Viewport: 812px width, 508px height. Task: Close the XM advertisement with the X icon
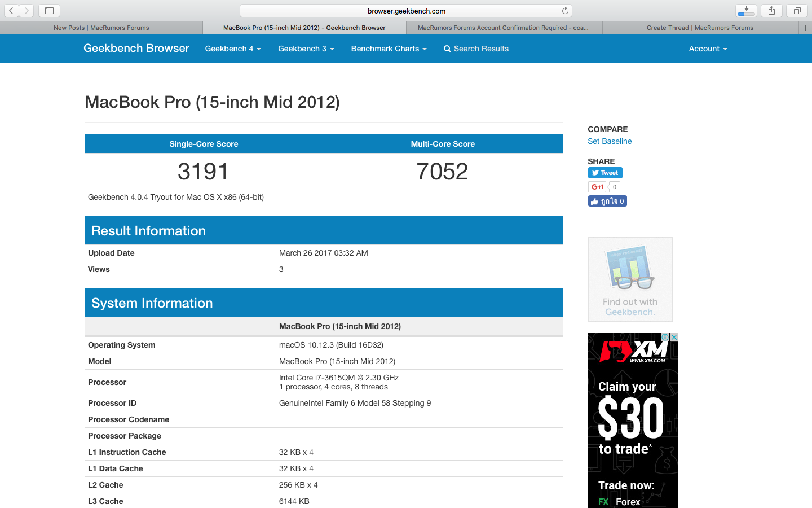tap(674, 337)
